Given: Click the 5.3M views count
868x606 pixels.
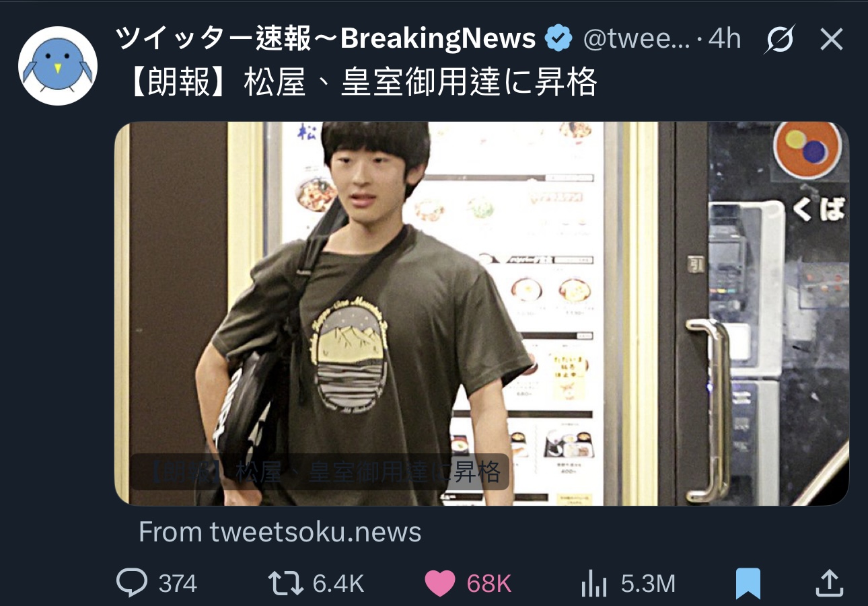Looking at the screenshot, I should 647,584.
